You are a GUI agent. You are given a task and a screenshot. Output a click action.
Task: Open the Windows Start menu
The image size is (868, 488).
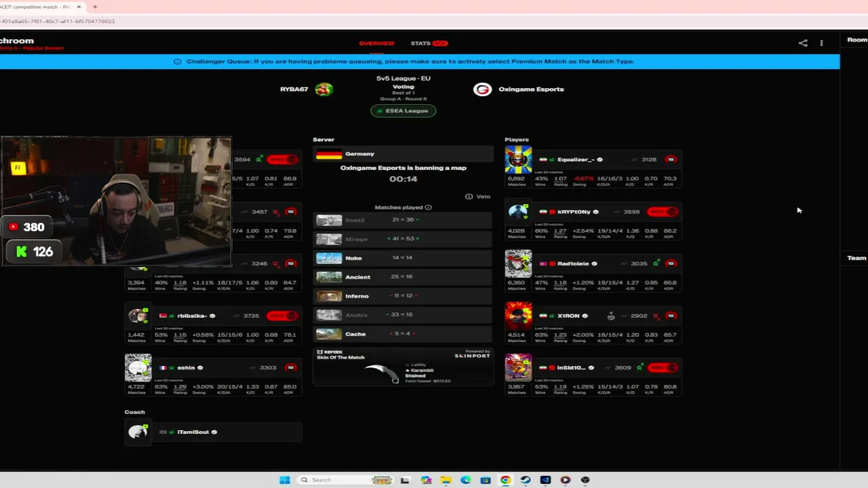pyautogui.click(x=285, y=480)
